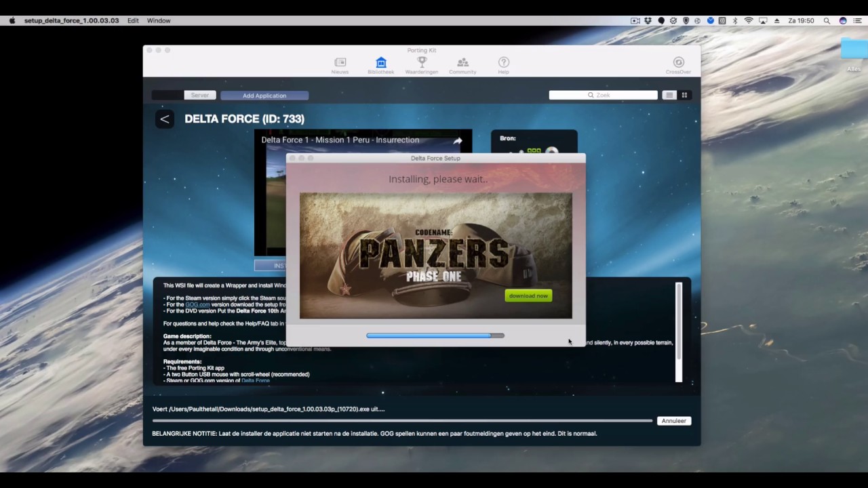Click the blue clock icon in menu bar
Image resolution: width=868 pixels, height=488 pixels.
[x=711, y=21]
